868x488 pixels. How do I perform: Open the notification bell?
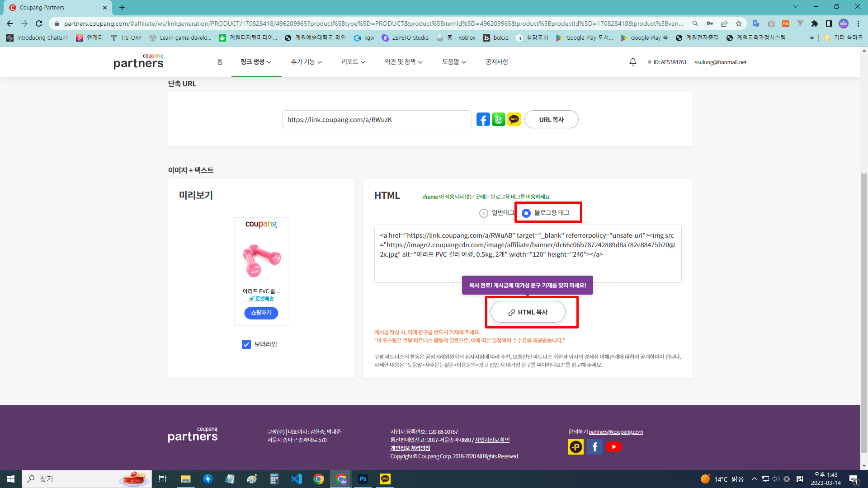tap(633, 62)
